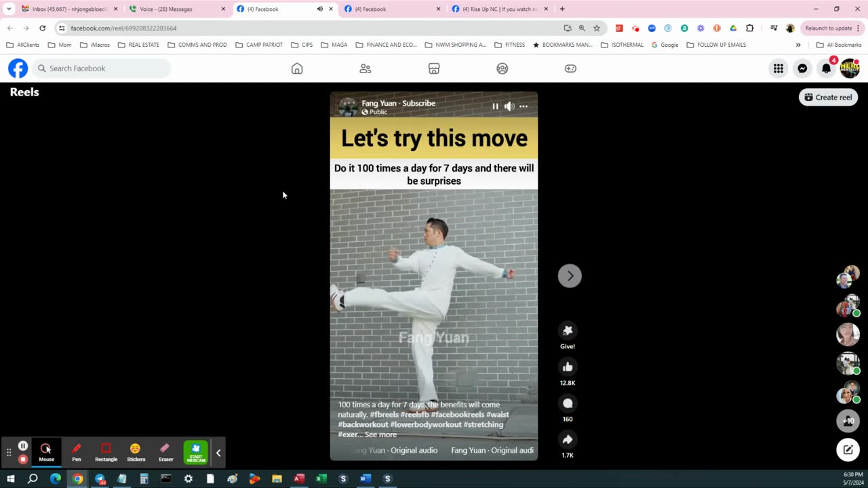Open the CAMP PATRIOT bookmark folder
This screenshot has height=488, width=868.
tap(258, 45)
